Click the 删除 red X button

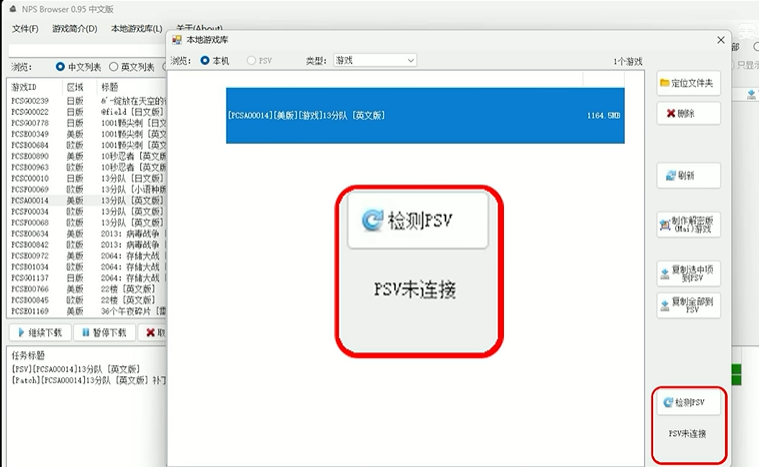point(688,113)
